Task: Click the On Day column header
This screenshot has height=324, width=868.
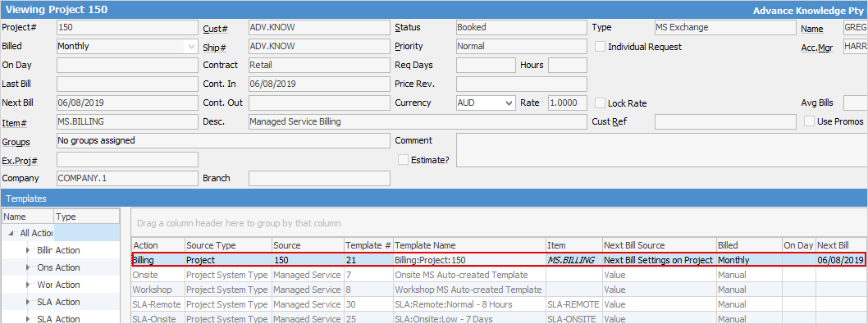Action: (798, 244)
